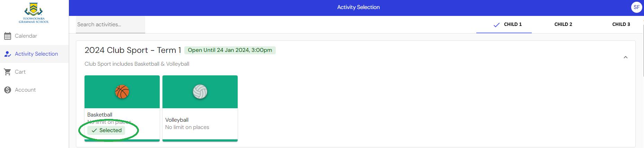Click the volleyball ball icon
The image size is (644, 148).
pos(200,92)
